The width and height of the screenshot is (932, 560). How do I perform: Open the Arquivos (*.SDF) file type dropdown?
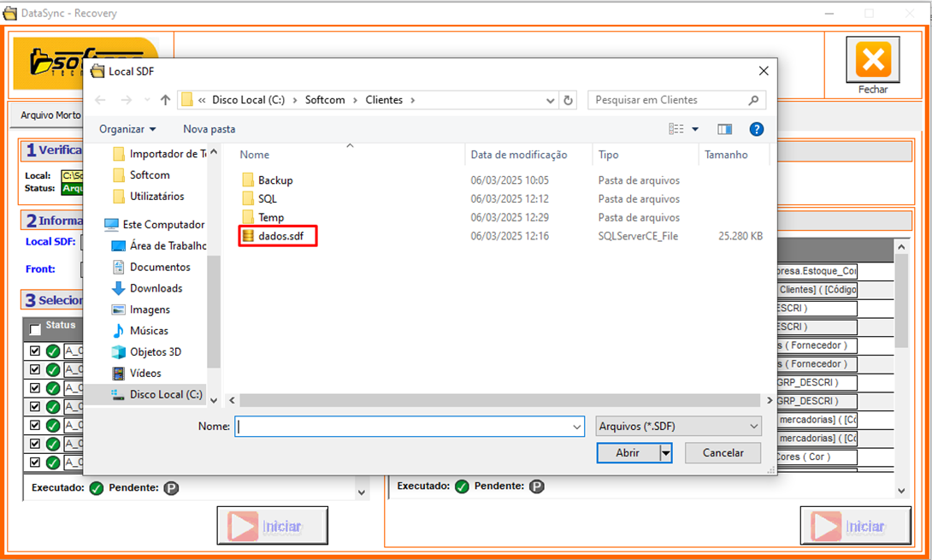679,426
